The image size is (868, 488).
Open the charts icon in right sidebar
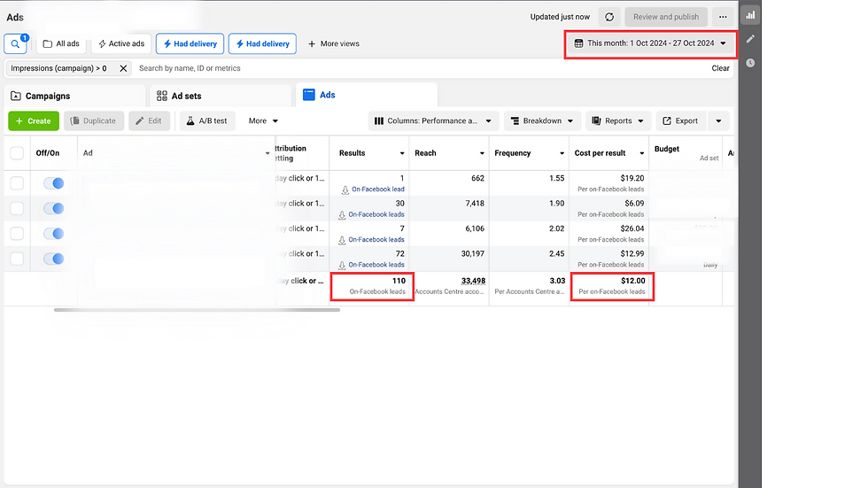point(750,15)
